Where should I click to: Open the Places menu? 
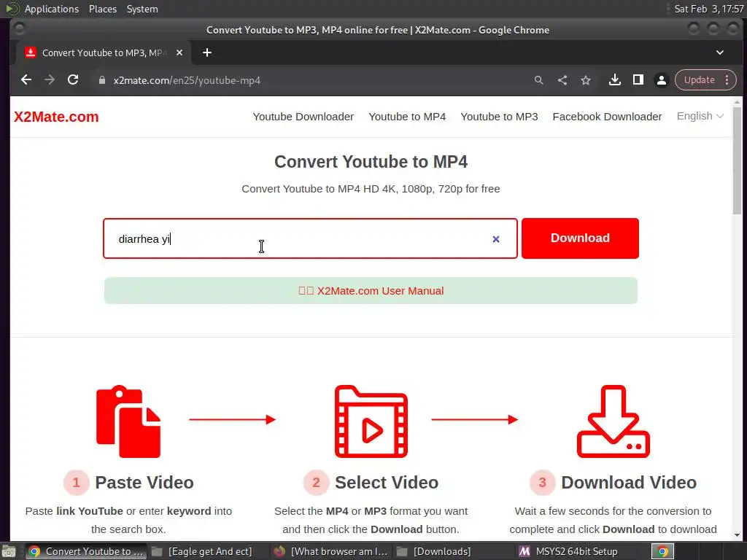pyautogui.click(x=102, y=9)
